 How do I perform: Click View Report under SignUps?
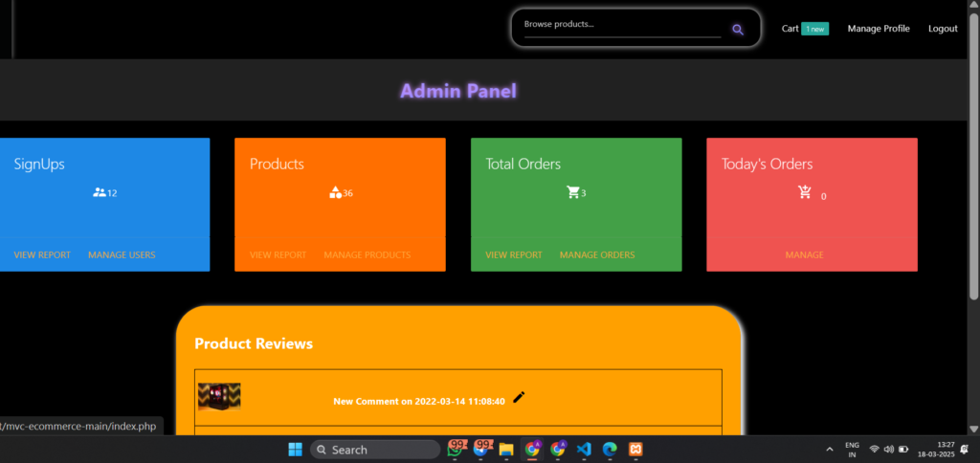pyautogui.click(x=42, y=254)
